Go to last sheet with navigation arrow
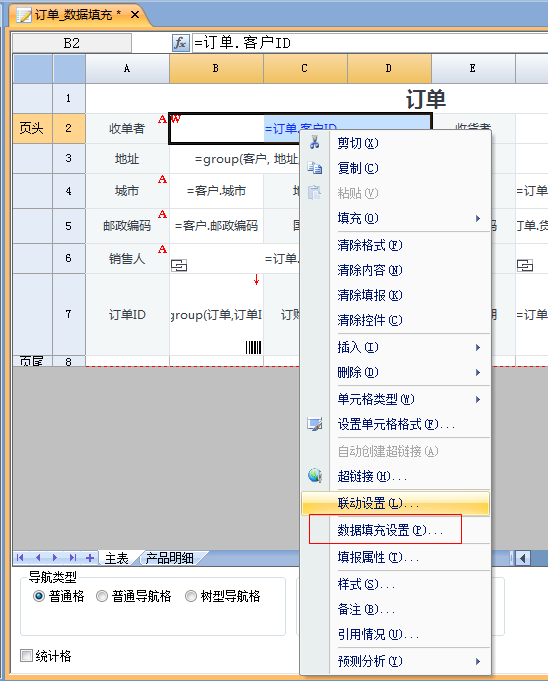 coord(73,558)
